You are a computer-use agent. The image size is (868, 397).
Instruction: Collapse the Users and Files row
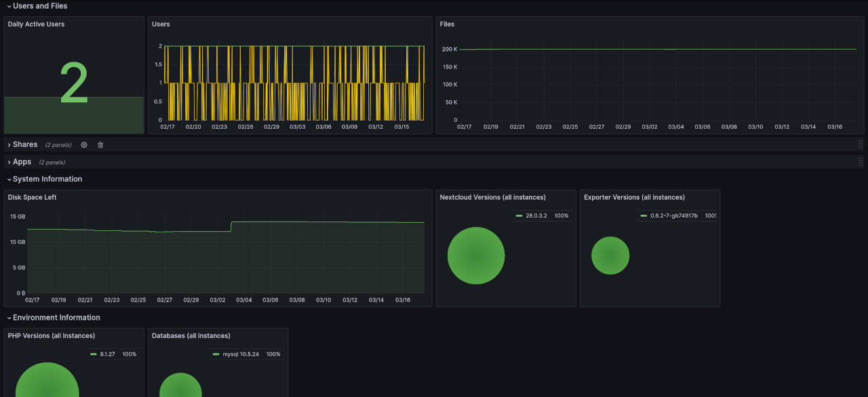[39, 6]
